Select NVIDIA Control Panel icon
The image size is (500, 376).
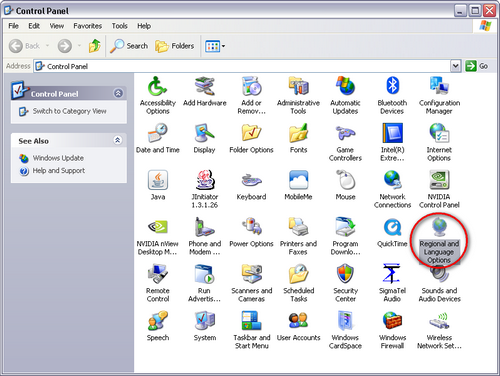coord(439,180)
